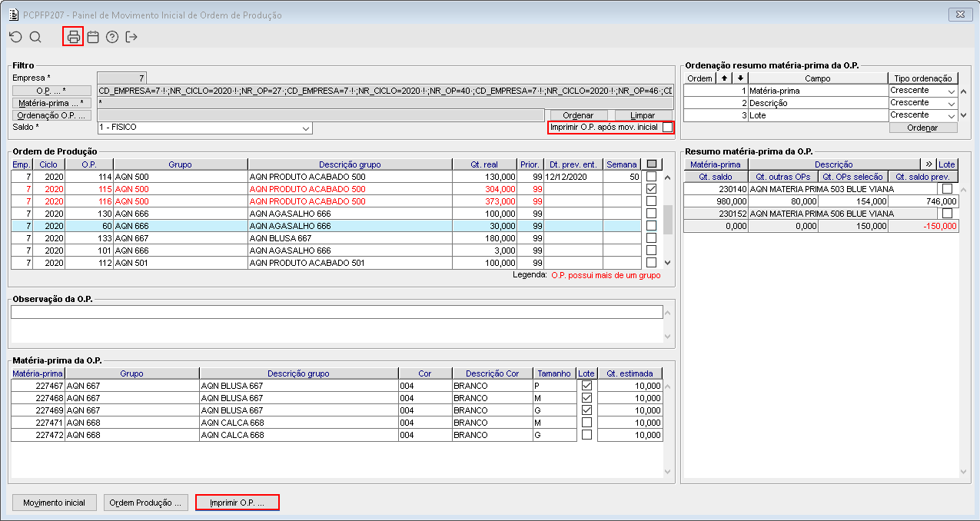Click the refresh/undo arrow toolbar icon
Image resolution: width=980 pixels, height=521 pixels.
click(x=15, y=37)
